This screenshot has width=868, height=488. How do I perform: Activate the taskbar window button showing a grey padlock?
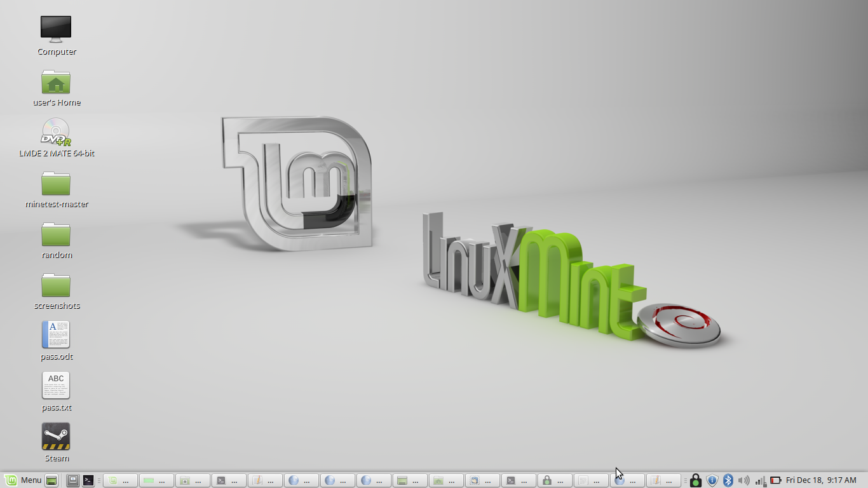[x=555, y=481]
